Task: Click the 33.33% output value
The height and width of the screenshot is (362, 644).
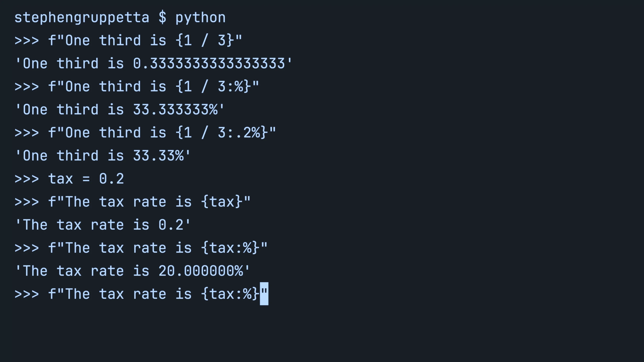Action: coord(158,156)
